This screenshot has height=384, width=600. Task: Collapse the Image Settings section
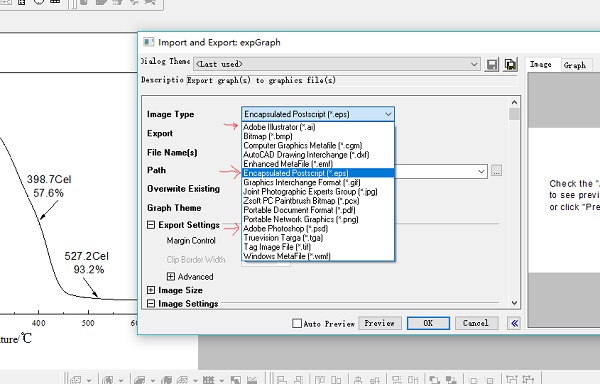coord(151,303)
